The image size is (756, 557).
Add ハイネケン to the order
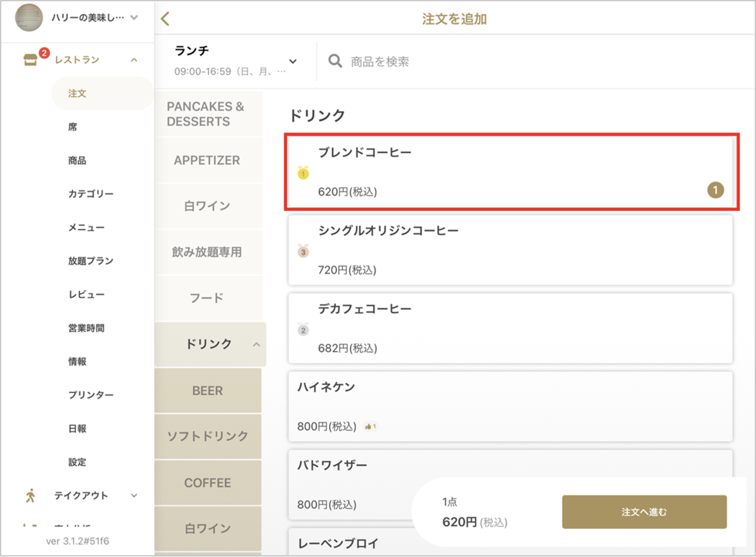click(x=510, y=407)
